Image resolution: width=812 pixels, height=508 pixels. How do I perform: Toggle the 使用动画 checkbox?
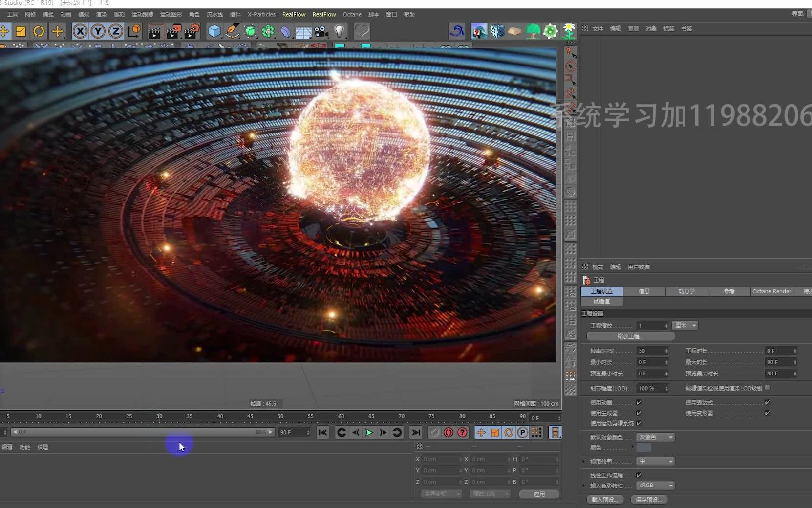pos(640,402)
